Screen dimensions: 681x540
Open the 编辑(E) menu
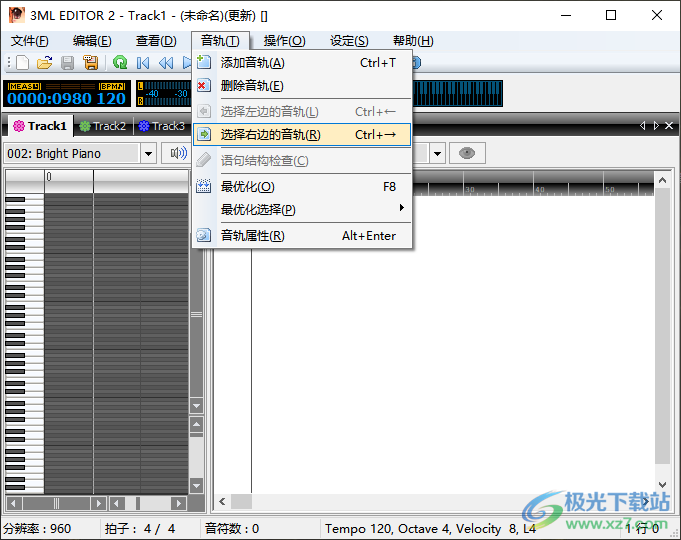[x=92, y=41]
